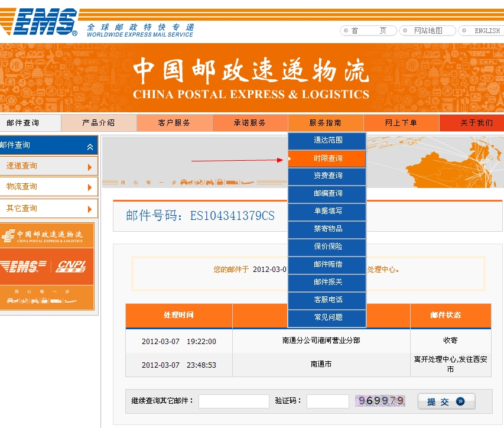Select 单据填写 in the dropdown menu

[x=327, y=211]
